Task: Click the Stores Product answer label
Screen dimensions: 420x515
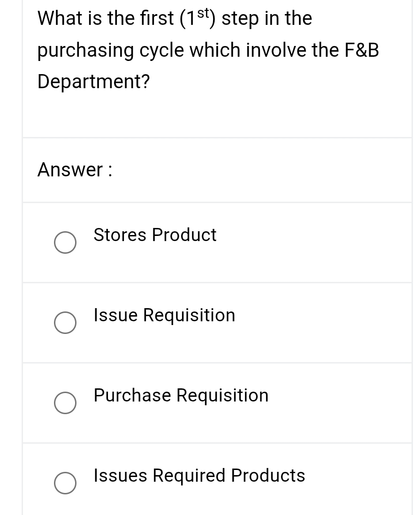Action: (x=155, y=235)
